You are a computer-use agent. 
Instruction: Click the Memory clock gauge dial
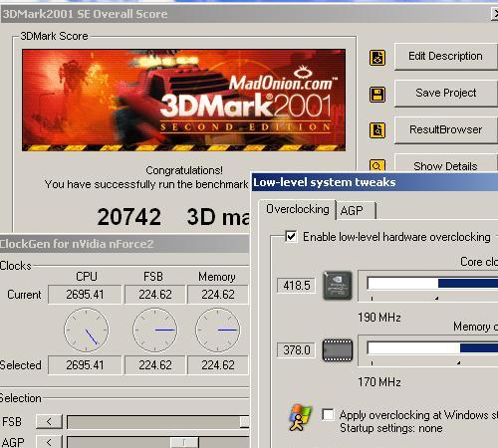pyautogui.click(x=218, y=331)
